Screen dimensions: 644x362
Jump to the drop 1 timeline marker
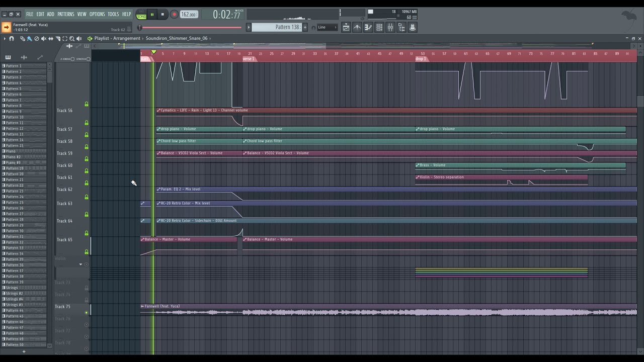(421, 59)
